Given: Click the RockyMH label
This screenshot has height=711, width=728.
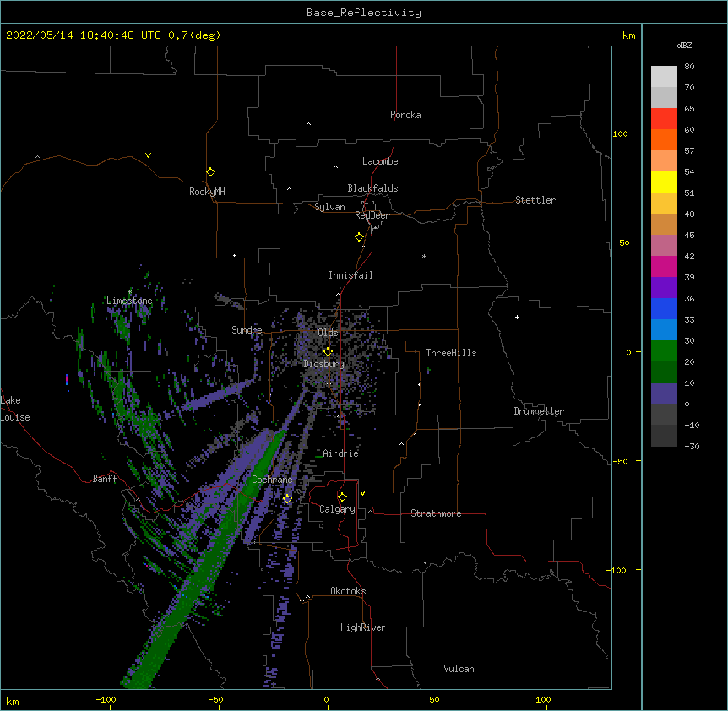Looking at the screenshot, I should pos(207,192).
